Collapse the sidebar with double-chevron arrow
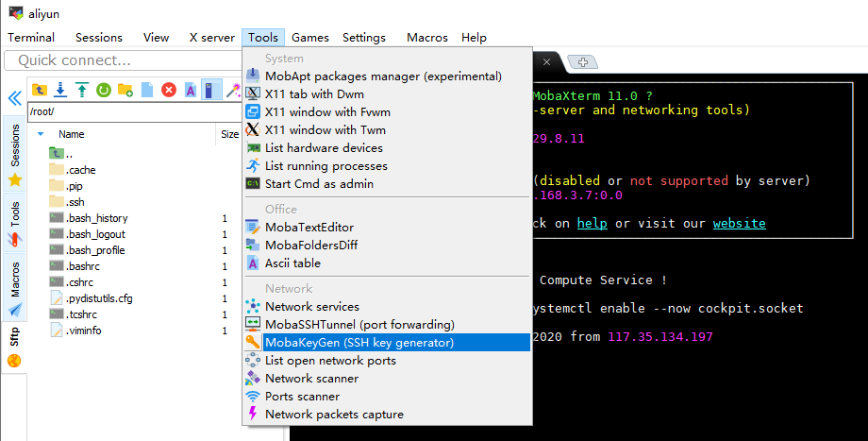Image resolution: width=868 pixels, height=441 pixels. coord(14,98)
